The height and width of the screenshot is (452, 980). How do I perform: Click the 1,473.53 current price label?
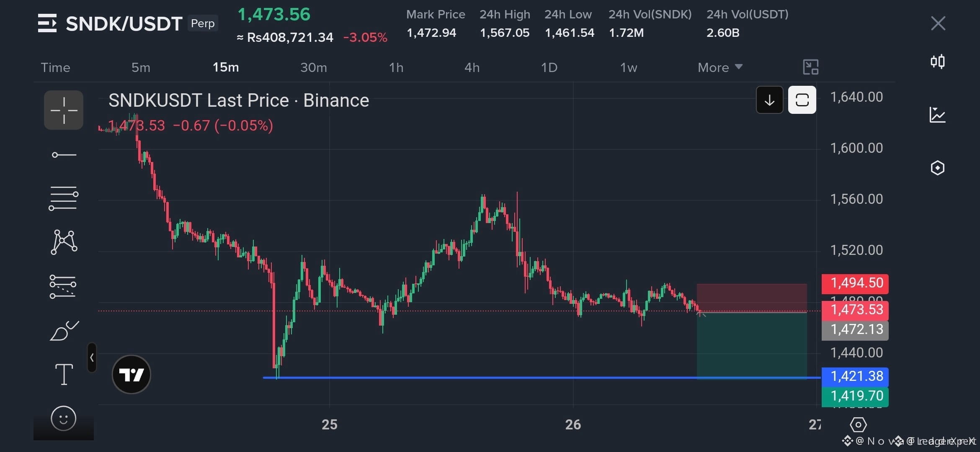(x=855, y=310)
